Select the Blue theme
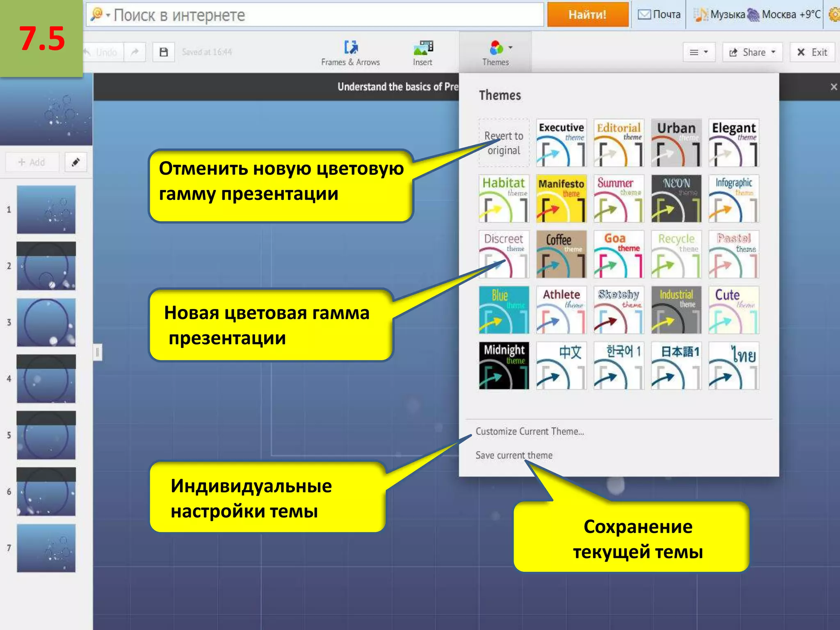This screenshot has width=840, height=630. coord(504,310)
